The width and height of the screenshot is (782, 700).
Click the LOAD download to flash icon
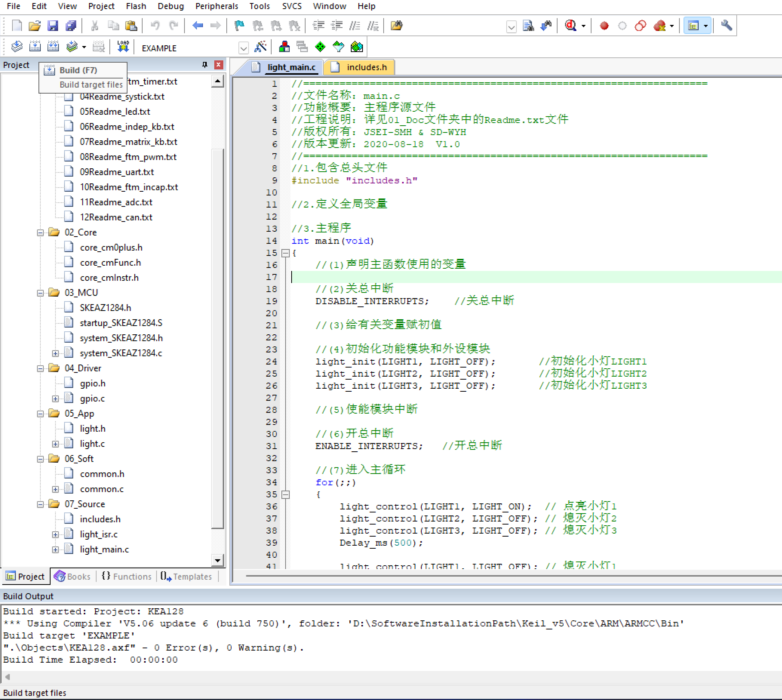coord(123,47)
